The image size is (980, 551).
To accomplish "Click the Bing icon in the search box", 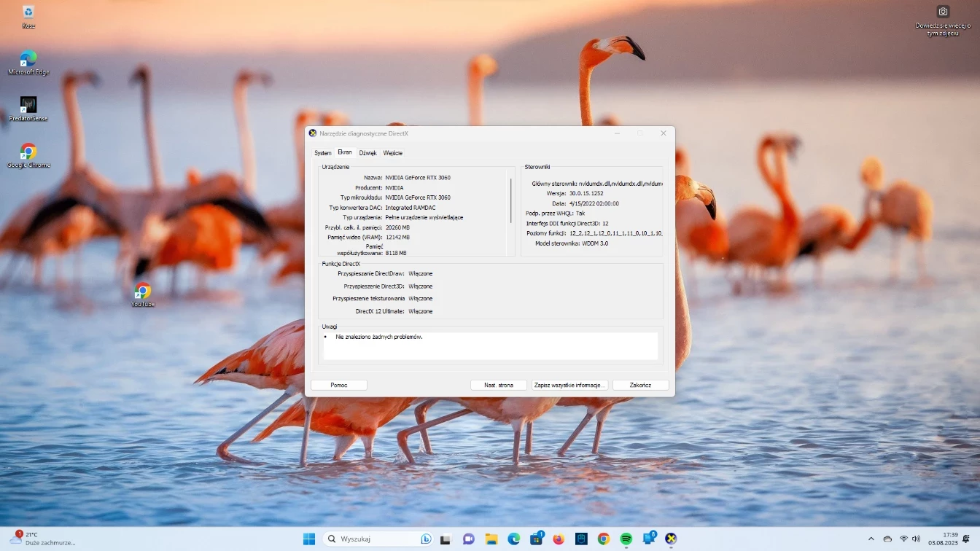I will (x=426, y=539).
